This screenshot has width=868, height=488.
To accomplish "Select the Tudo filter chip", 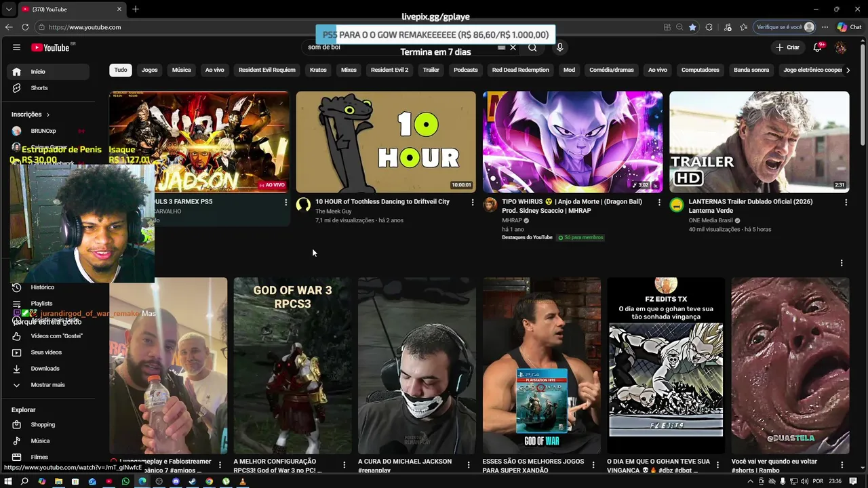I will (x=121, y=70).
